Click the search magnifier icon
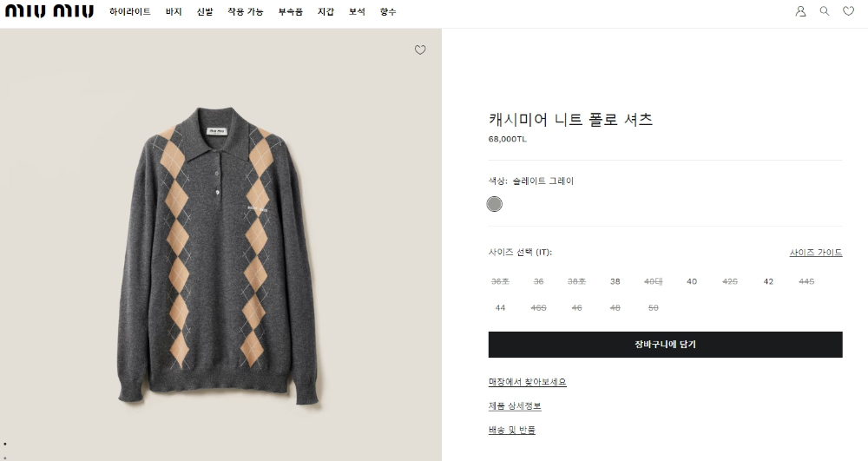The height and width of the screenshot is (461, 868). (825, 11)
